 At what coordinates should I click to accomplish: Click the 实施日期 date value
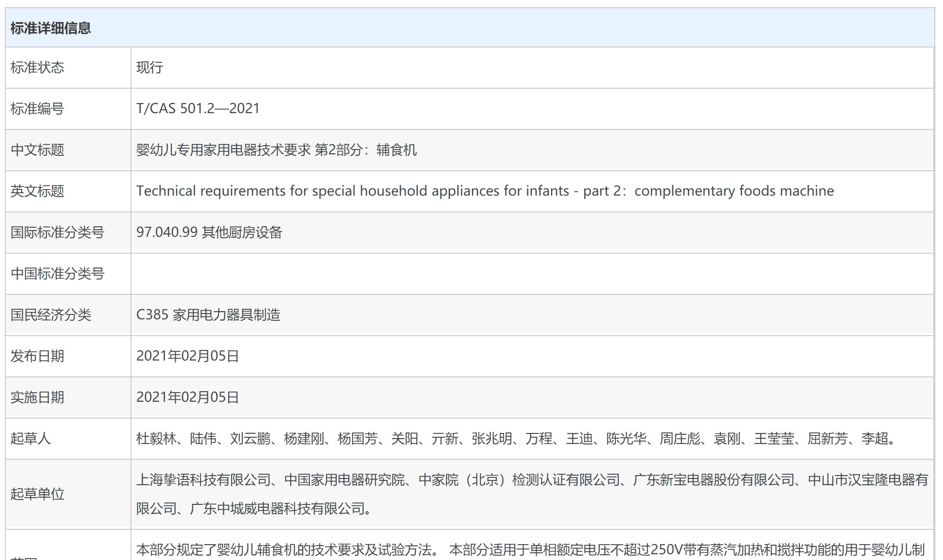point(188,397)
